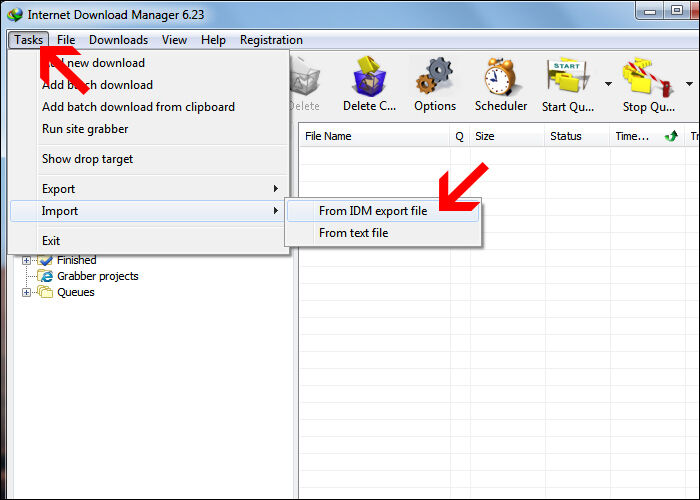Image resolution: width=700 pixels, height=500 pixels.
Task: Select the Grabber projects tree item
Action: (98, 276)
